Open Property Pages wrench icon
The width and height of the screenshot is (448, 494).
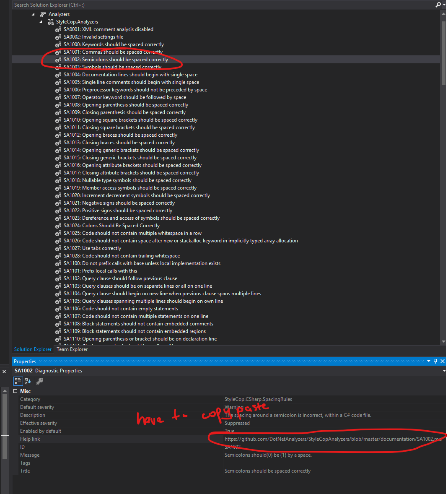click(x=40, y=381)
